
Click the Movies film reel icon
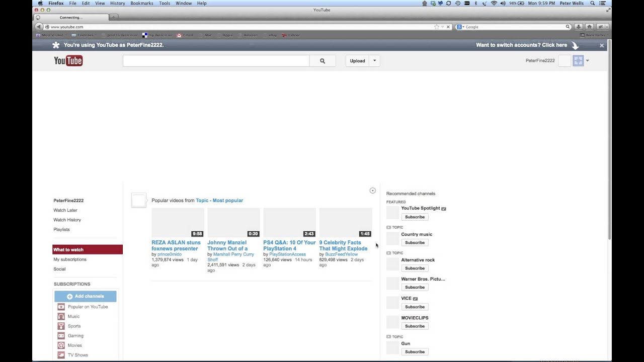[61, 345]
